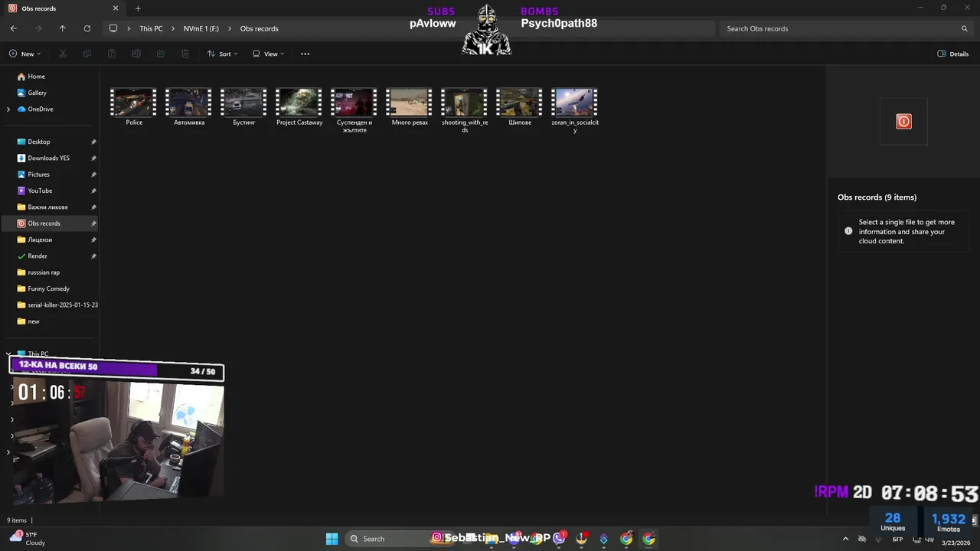The width and height of the screenshot is (980, 551).
Task: Expand the OneDrive tree node
Action: [x=8, y=109]
